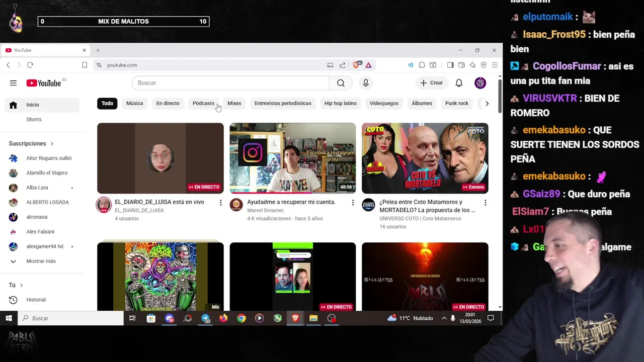The width and height of the screenshot is (644, 362).
Task: Open alconasa subscription
Action: [x=42, y=217]
